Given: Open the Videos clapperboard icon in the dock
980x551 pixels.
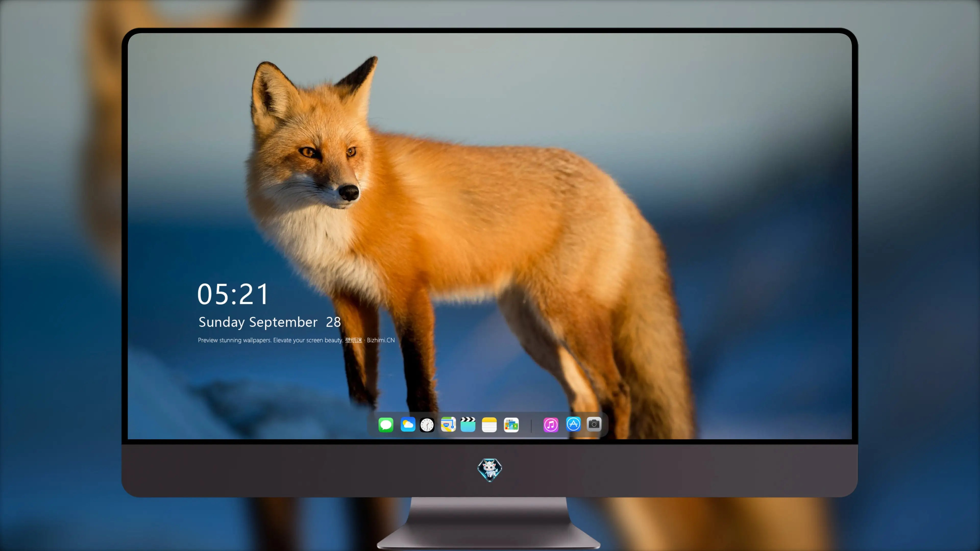Looking at the screenshot, I should 468,424.
